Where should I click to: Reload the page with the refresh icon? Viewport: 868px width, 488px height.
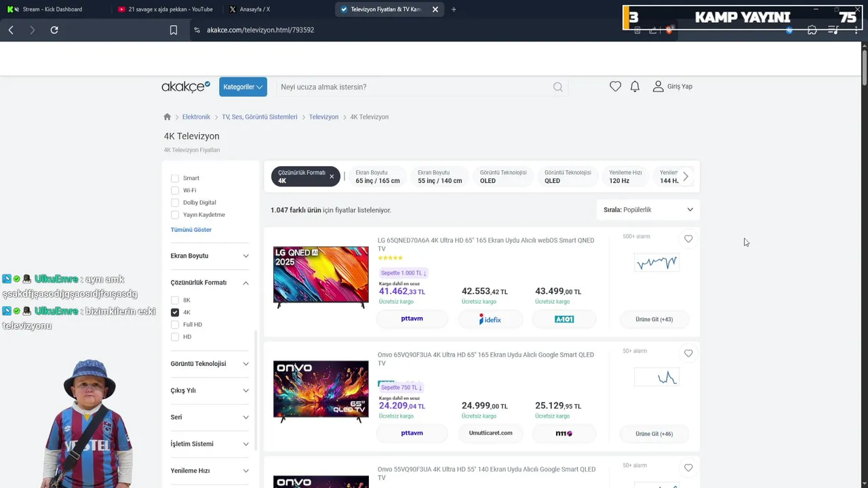54,30
